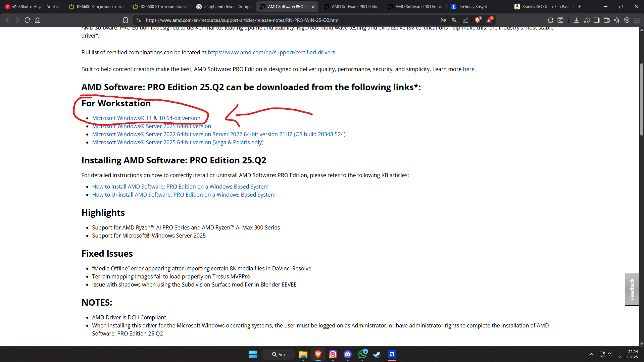Download Windows 11 & 10 64-bit version
This screenshot has height=362, width=644.
146,118
